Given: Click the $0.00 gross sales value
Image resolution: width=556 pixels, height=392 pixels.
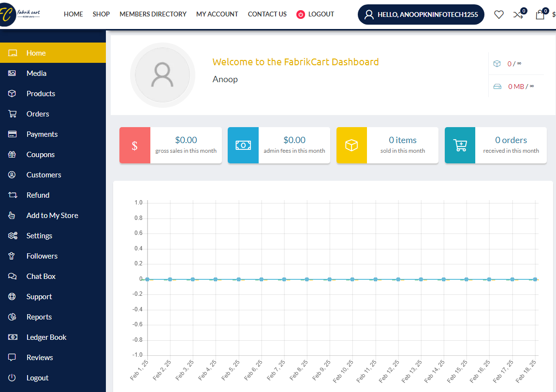Looking at the screenshot, I should 186,140.
